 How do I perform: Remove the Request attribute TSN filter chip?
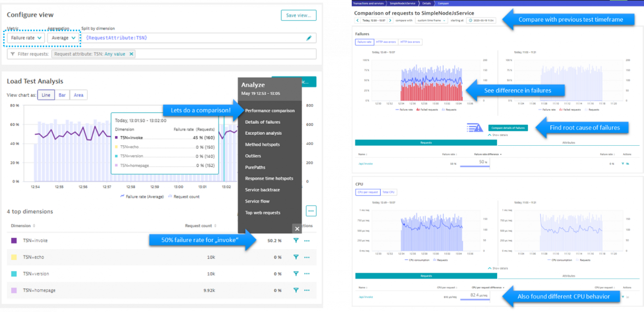[130, 54]
